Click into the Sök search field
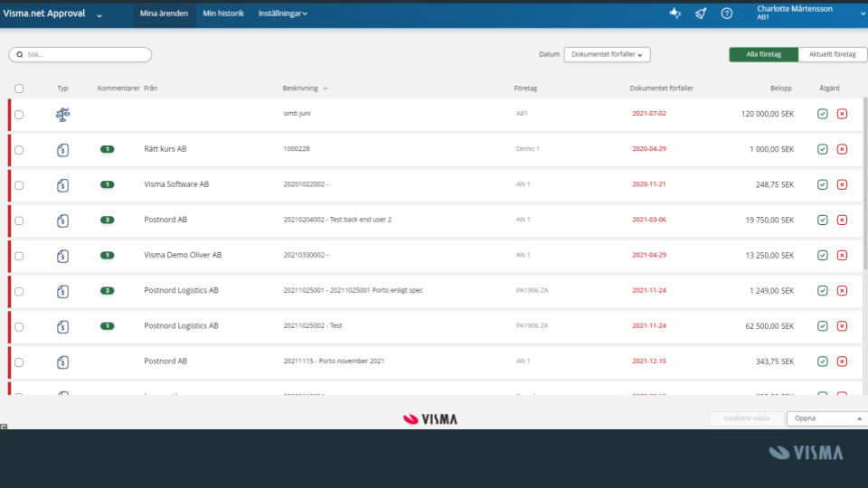This screenshot has height=488, width=868. click(x=80, y=54)
